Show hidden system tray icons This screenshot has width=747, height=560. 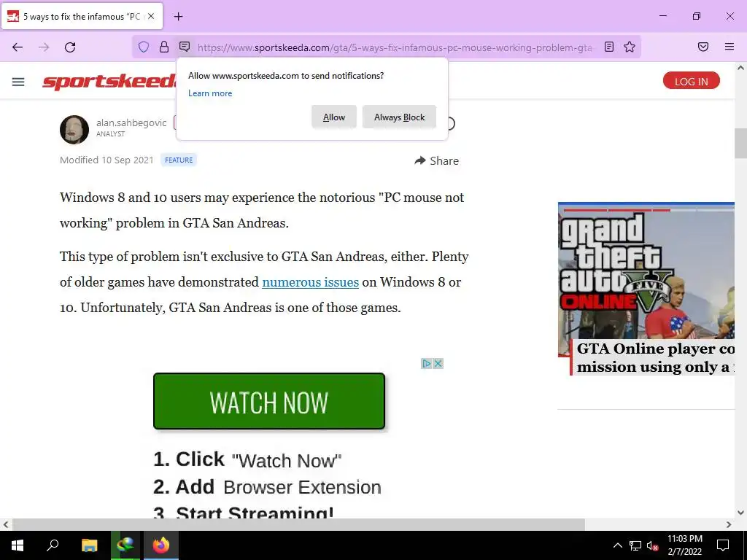tap(617, 545)
